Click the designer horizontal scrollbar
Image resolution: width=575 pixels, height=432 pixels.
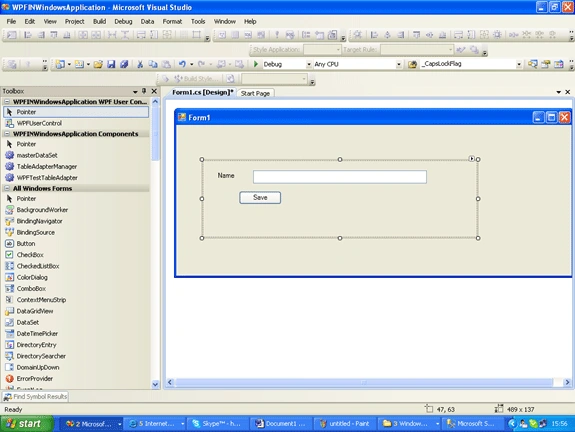pos(364,383)
